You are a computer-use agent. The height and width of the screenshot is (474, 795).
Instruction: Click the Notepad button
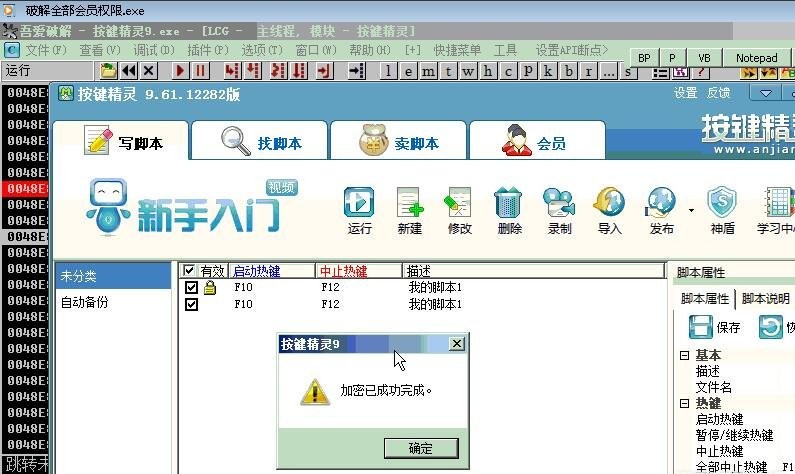[756, 58]
